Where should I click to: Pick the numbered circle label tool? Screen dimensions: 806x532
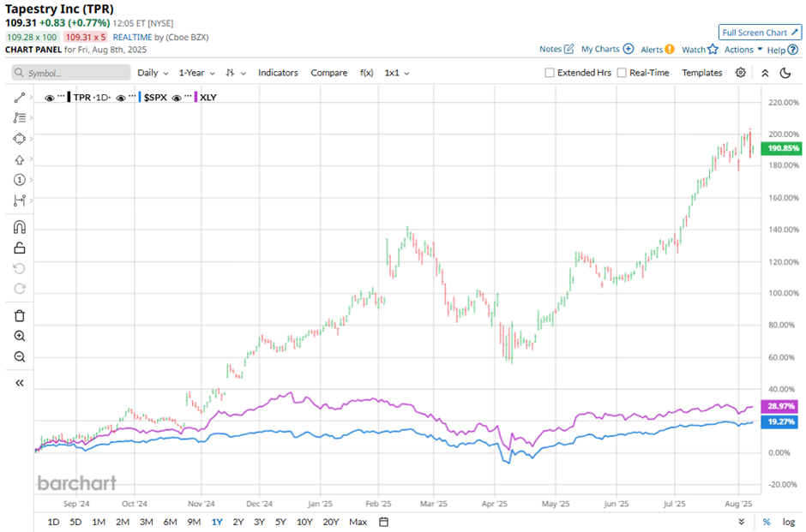coord(20,180)
